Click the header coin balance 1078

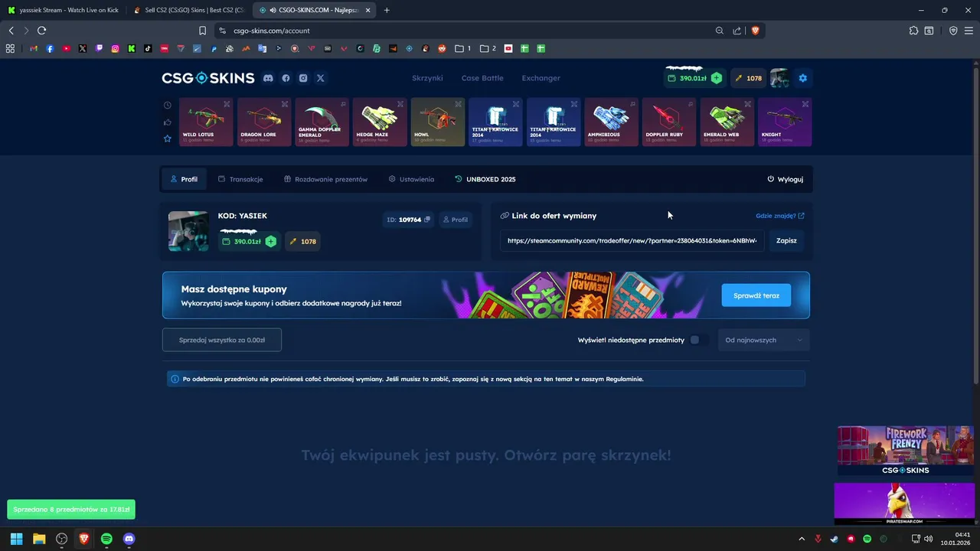[749, 78]
